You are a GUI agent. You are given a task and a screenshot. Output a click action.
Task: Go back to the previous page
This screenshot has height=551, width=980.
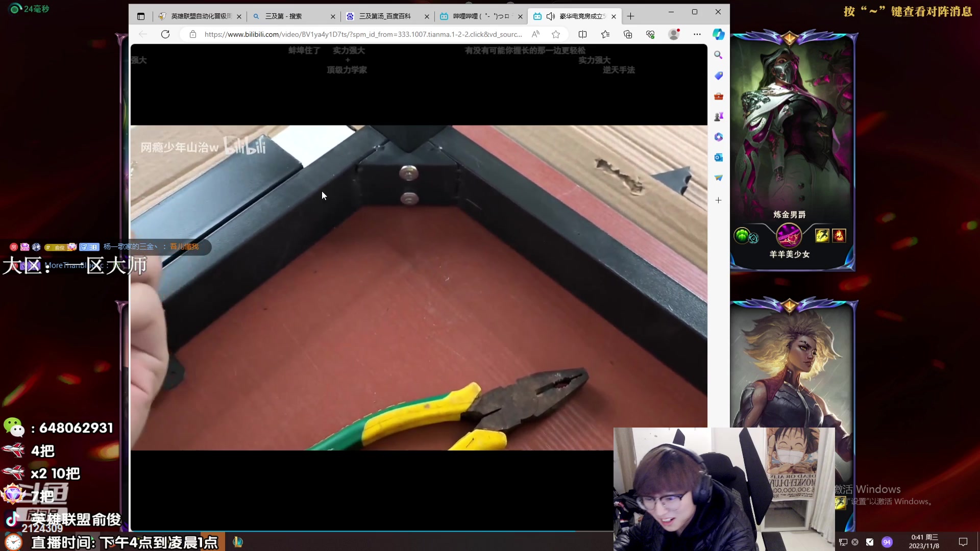(x=143, y=34)
